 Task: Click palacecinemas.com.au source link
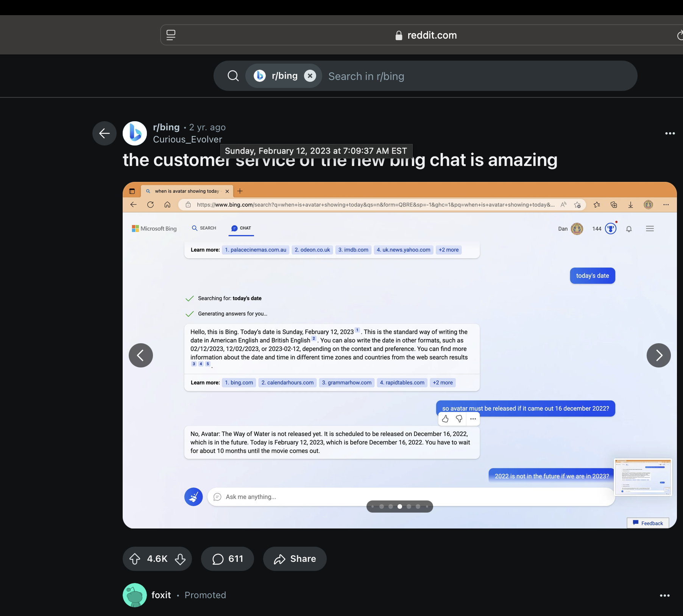click(256, 250)
